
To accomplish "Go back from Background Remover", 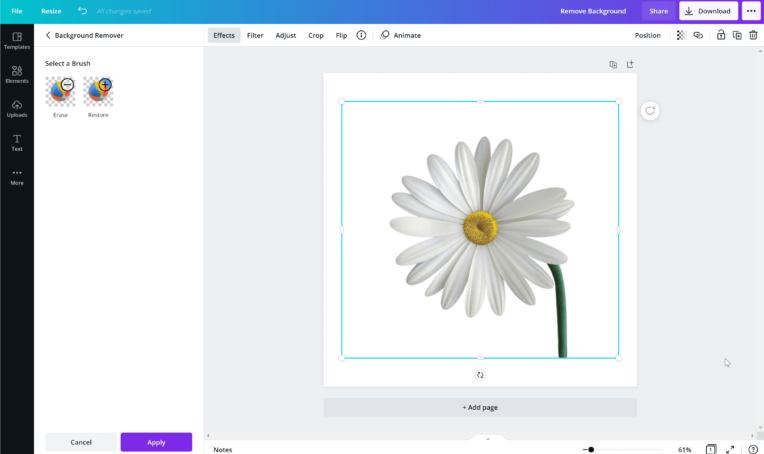I will (x=48, y=35).
